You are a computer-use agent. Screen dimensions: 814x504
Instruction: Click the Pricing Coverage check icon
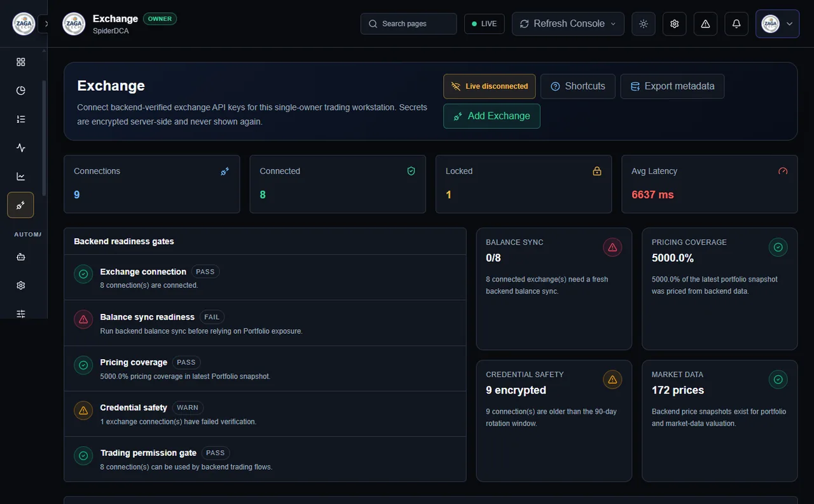tap(778, 248)
